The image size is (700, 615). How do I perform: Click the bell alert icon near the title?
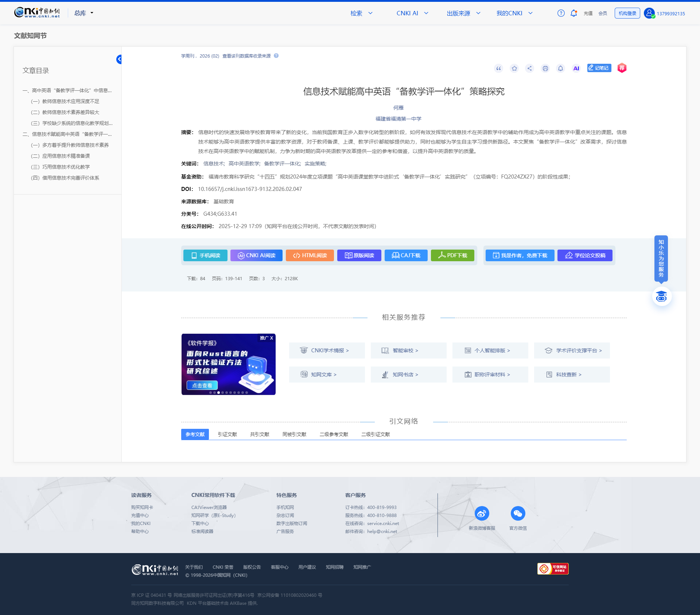tap(560, 68)
